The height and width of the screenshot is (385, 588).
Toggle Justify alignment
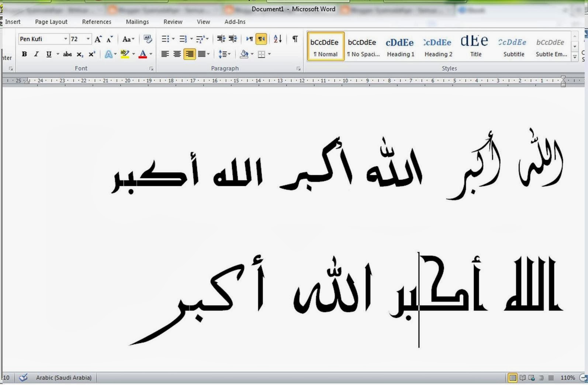pyautogui.click(x=201, y=54)
